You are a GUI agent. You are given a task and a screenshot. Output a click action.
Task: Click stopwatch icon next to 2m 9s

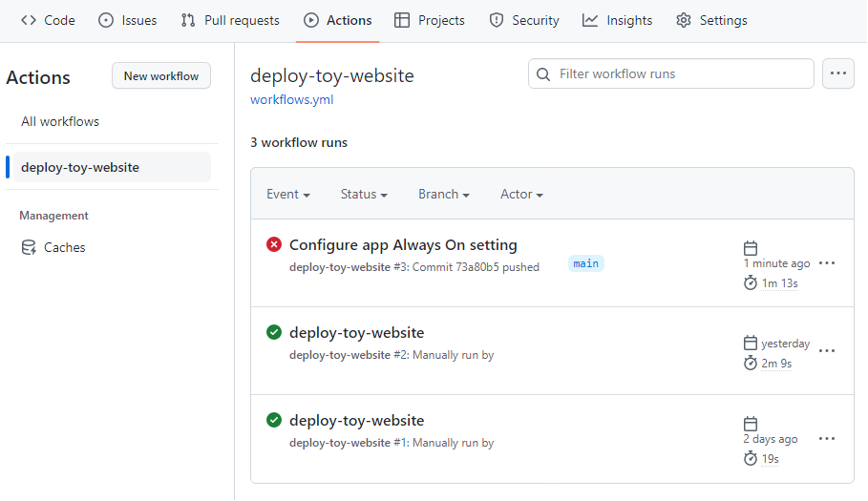pyautogui.click(x=751, y=364)
